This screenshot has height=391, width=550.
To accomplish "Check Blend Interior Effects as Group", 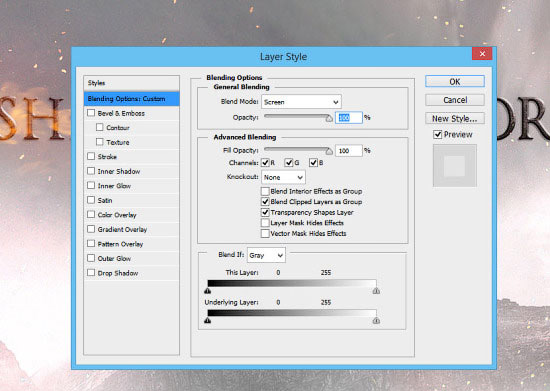I will [265, 191].
